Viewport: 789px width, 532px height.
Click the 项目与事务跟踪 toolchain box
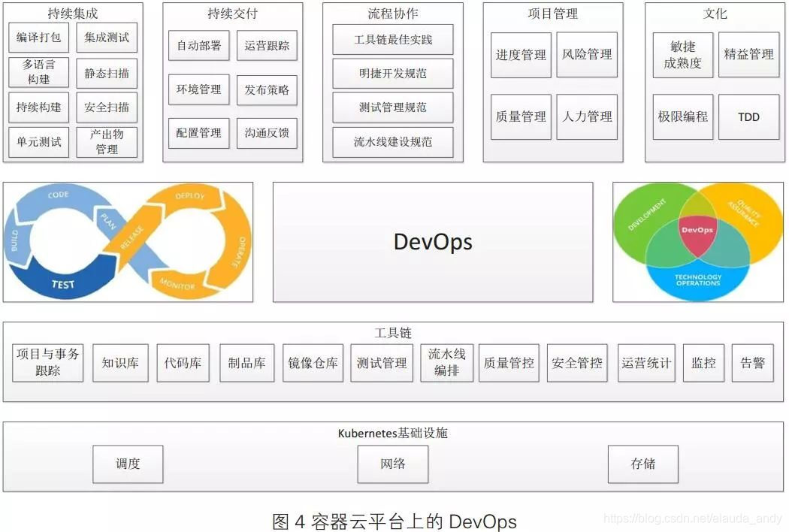point(48,362)
